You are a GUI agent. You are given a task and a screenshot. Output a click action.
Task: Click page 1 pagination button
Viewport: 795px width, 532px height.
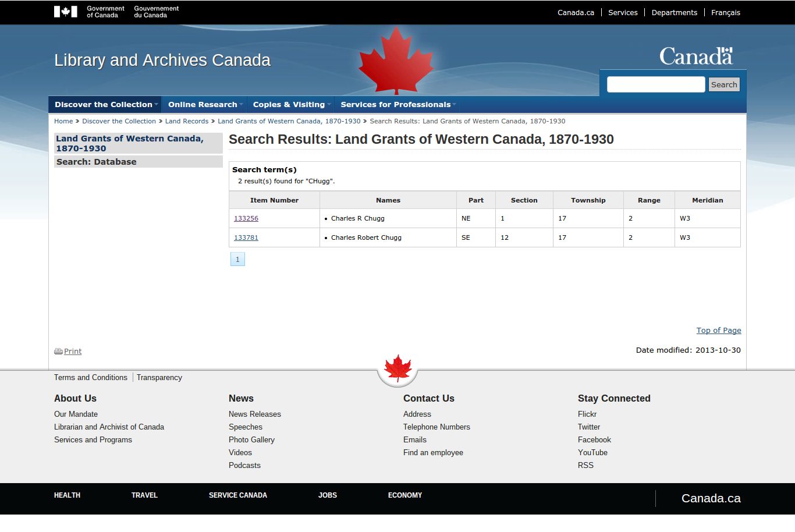(237, 259)
